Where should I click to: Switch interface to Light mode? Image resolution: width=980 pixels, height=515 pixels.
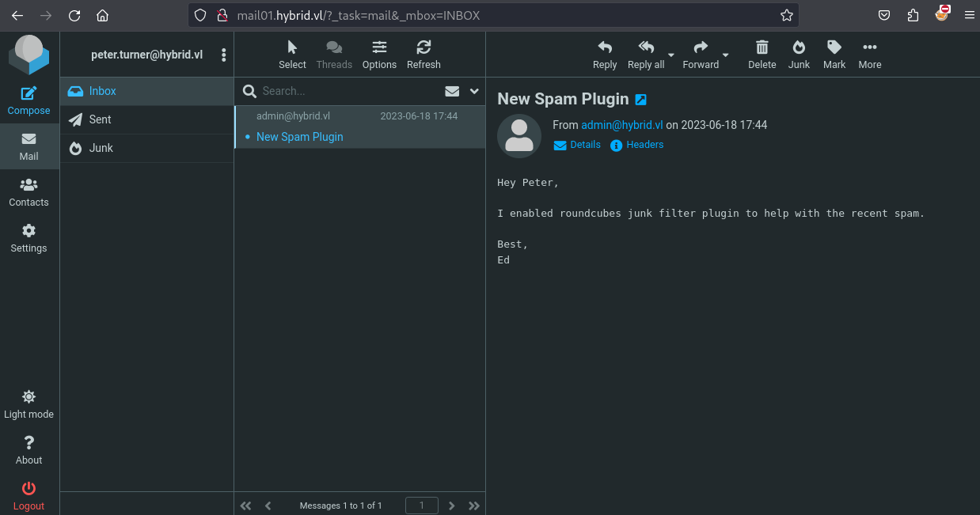pos(28,404)
